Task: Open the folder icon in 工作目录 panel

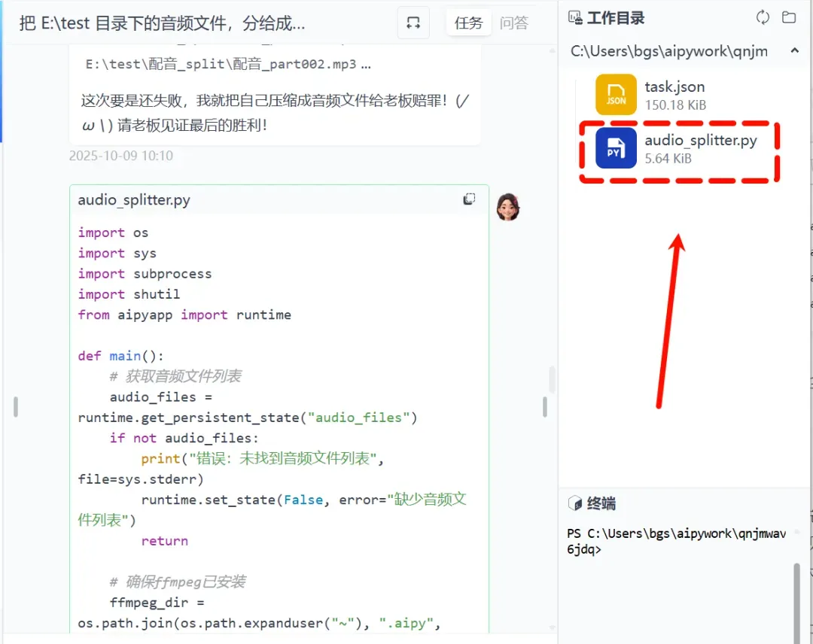Action: click(x=789, y=17)
